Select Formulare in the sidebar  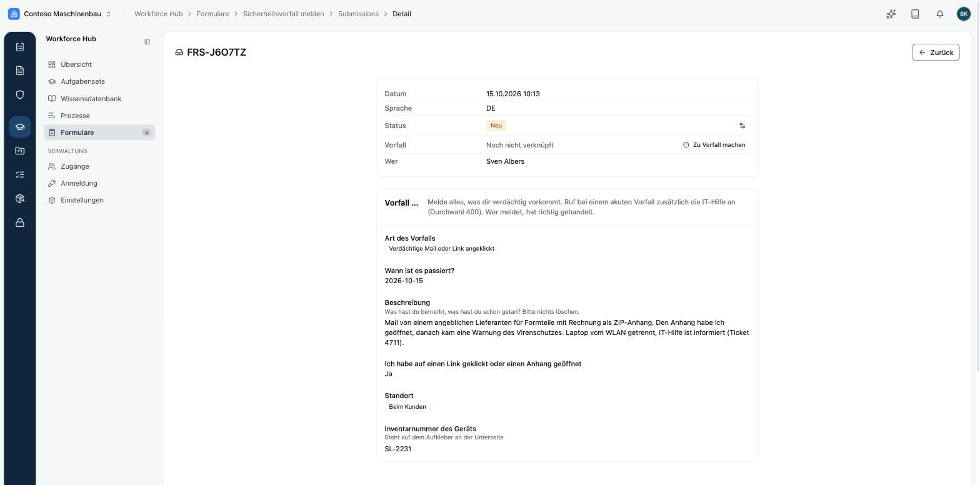tap(99, 132)
